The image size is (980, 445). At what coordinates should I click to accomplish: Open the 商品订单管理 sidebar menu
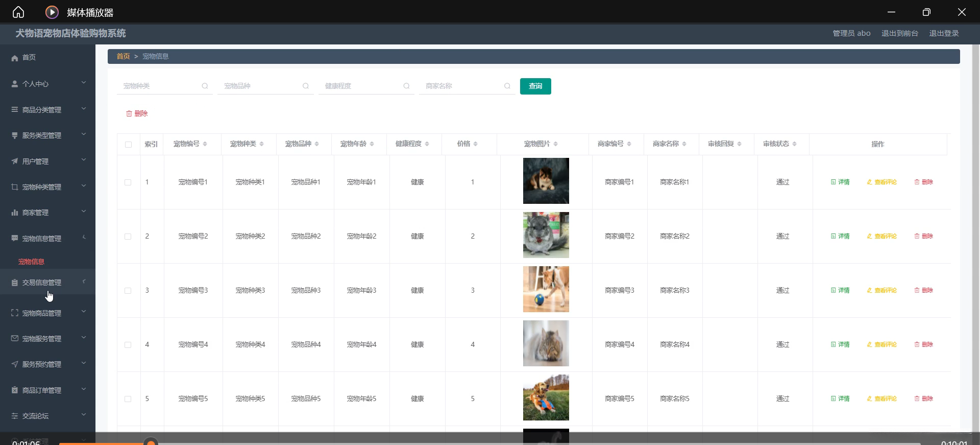point(47,390)
